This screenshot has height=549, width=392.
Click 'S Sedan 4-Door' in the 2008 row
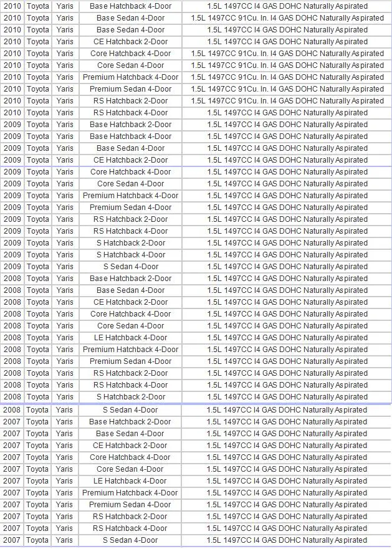130,410
